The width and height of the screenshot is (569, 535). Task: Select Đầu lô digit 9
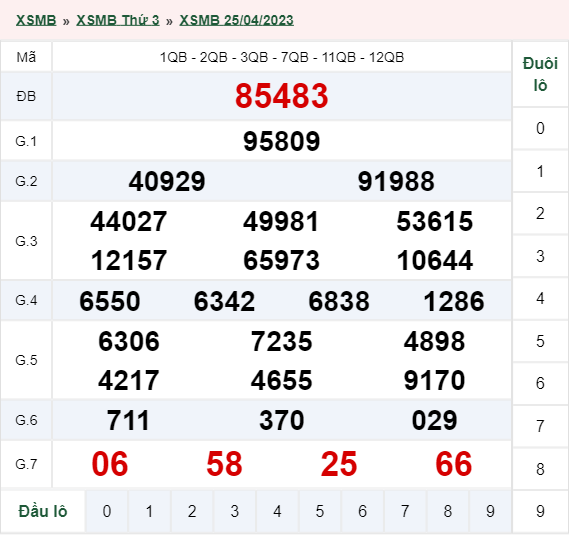point(490,511)
